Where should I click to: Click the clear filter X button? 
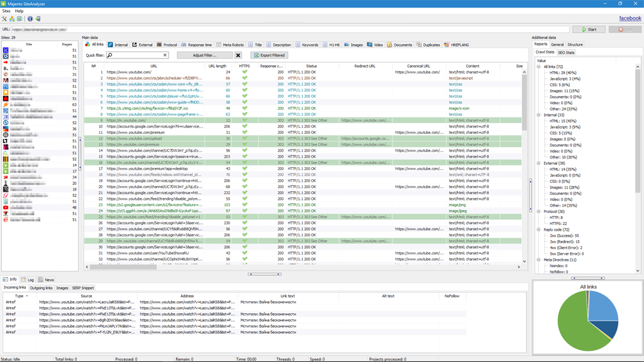pos(238,55)
